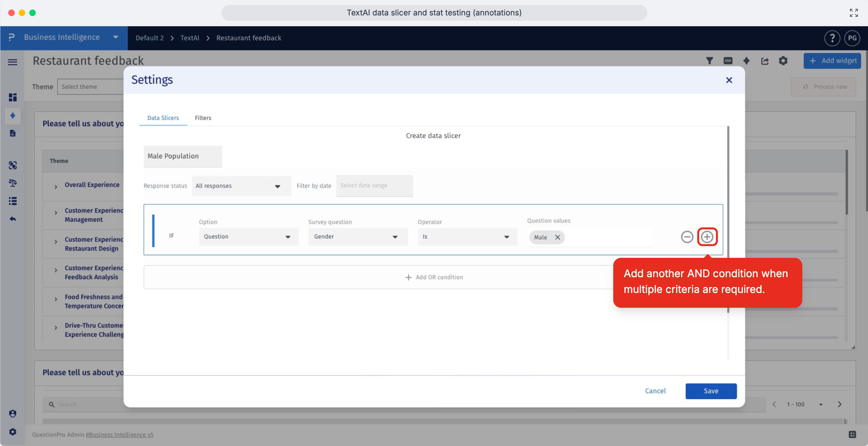The image size is (868, 446).
Task: Open the list icon in sidebar
Action: pyautogui.click(x=12, y=201)
